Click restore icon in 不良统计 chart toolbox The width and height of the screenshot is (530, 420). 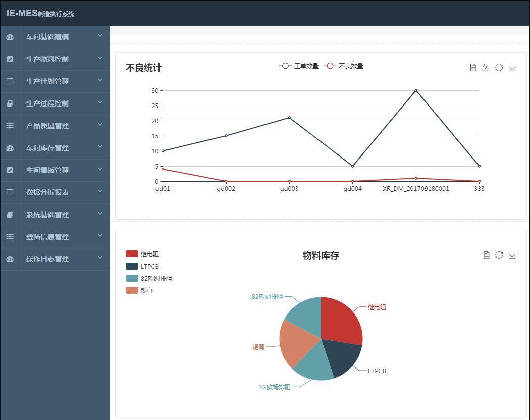click(499, 68)
